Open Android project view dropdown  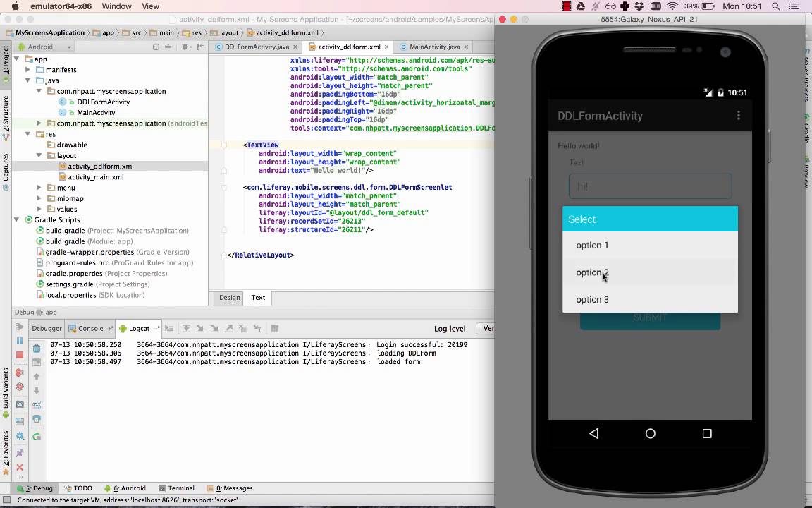point(44,47)
